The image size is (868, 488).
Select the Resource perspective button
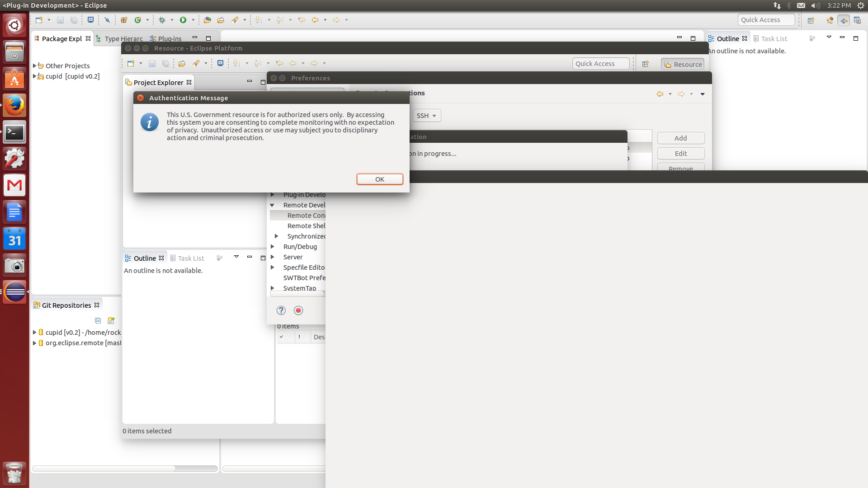pos(683,64)
